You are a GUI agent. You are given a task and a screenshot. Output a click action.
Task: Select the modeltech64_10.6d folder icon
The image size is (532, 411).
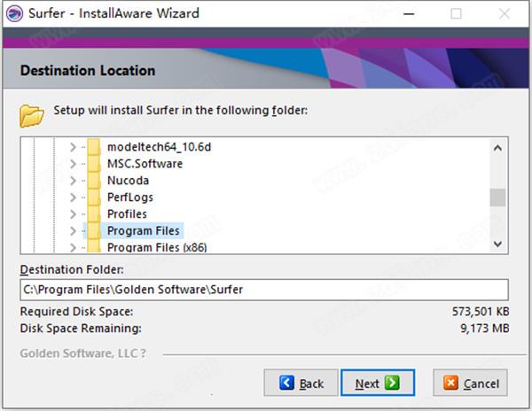94,147
